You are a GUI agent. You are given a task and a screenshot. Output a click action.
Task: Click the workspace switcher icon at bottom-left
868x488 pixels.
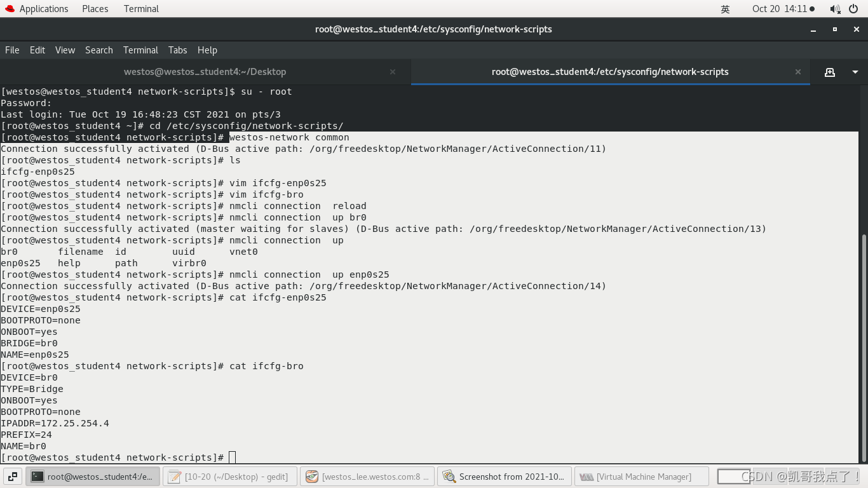(x=11, y=476)
